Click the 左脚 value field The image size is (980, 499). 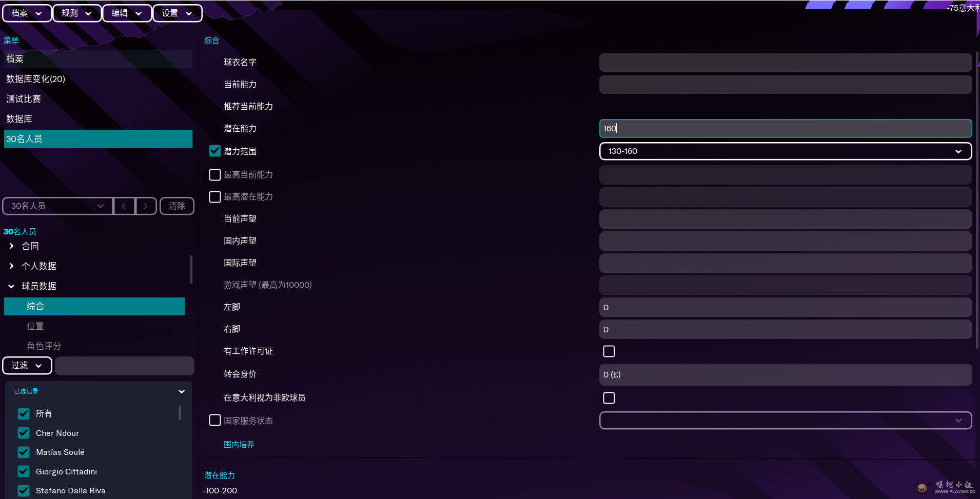[786, 307]
